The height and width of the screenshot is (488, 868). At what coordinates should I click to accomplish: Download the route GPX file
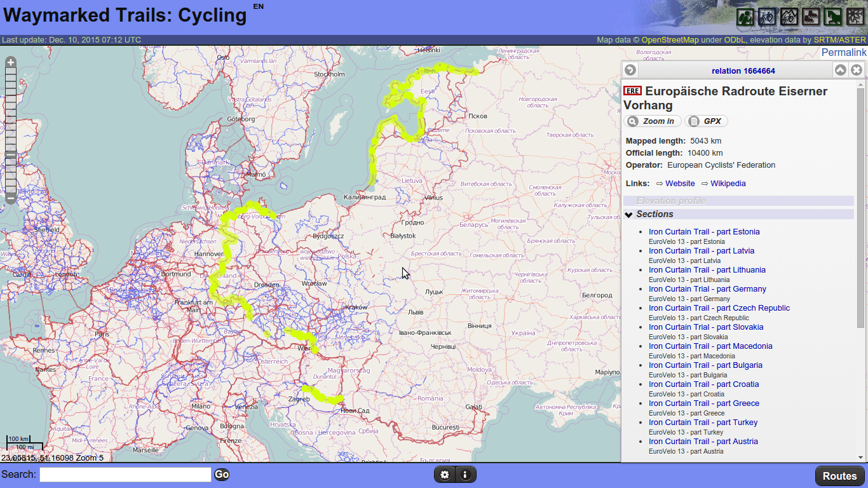pos(706,121)
